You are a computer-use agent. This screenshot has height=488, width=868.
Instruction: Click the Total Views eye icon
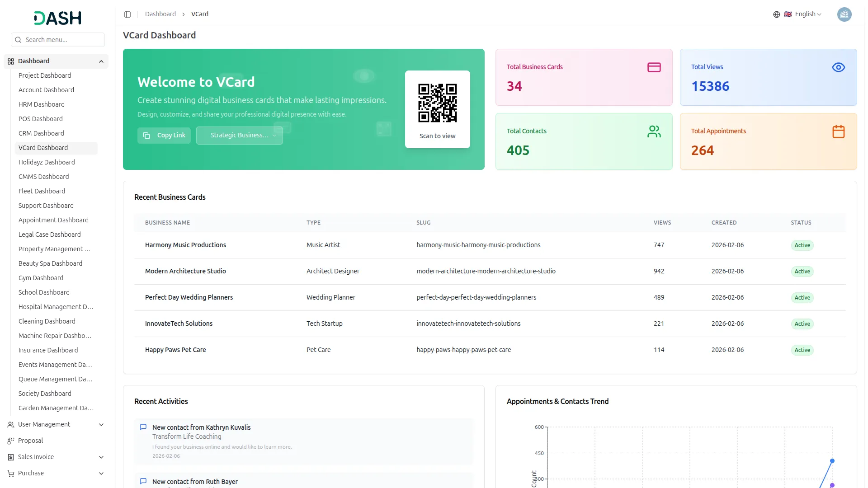[838, 67]
